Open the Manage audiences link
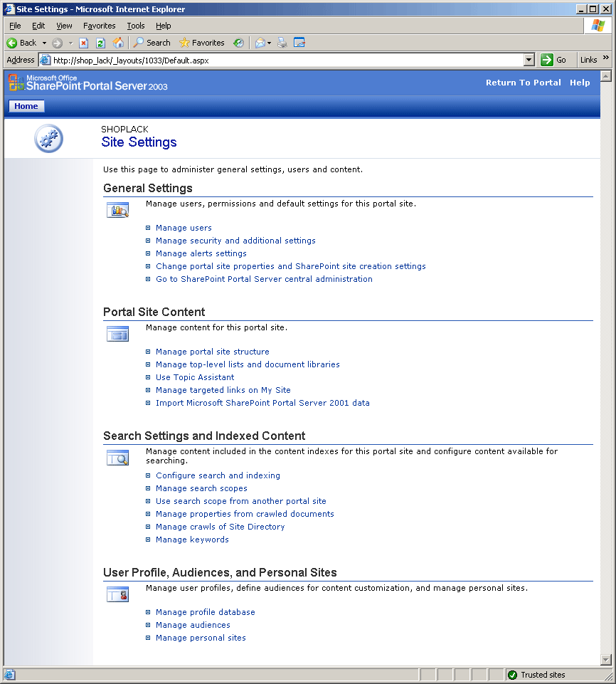Viewport: 616px width, 684px height. (x=193, y=625)
